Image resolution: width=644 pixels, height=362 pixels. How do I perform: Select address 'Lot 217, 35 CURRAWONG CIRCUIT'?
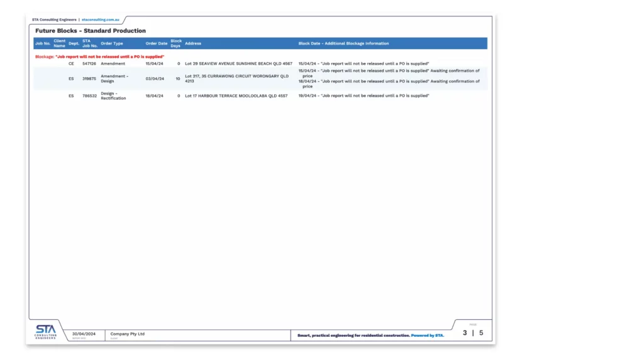(237, 79)
